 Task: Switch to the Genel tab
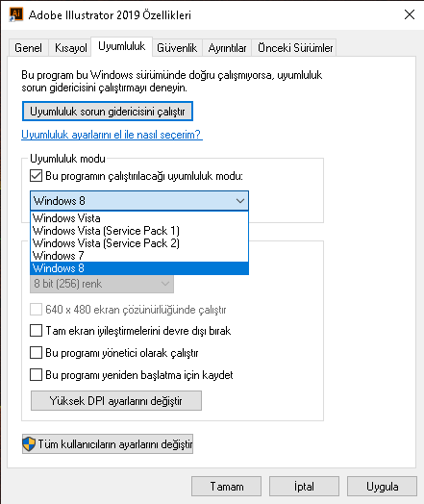click(28, 48)
